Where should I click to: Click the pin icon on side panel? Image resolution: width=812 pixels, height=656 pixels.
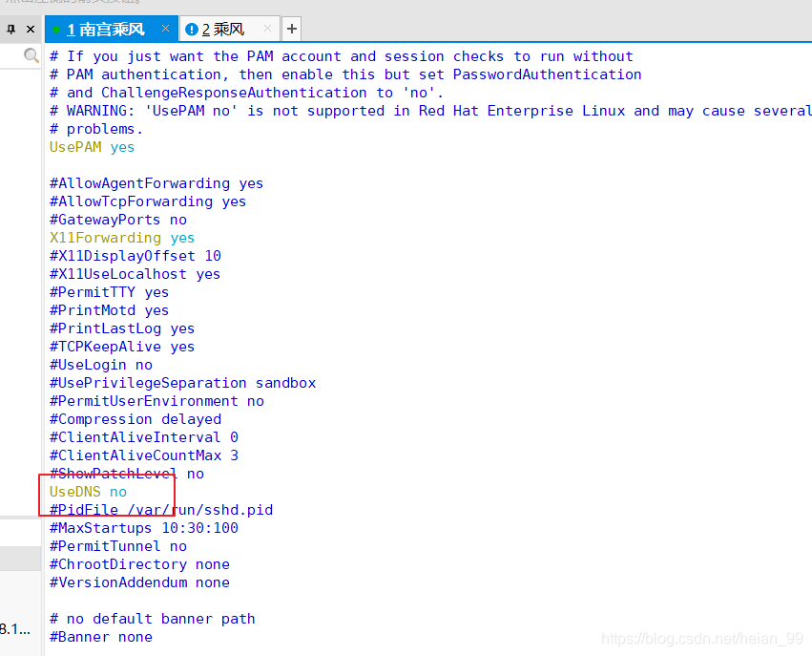pyautogui.click(x=10, y=29)
